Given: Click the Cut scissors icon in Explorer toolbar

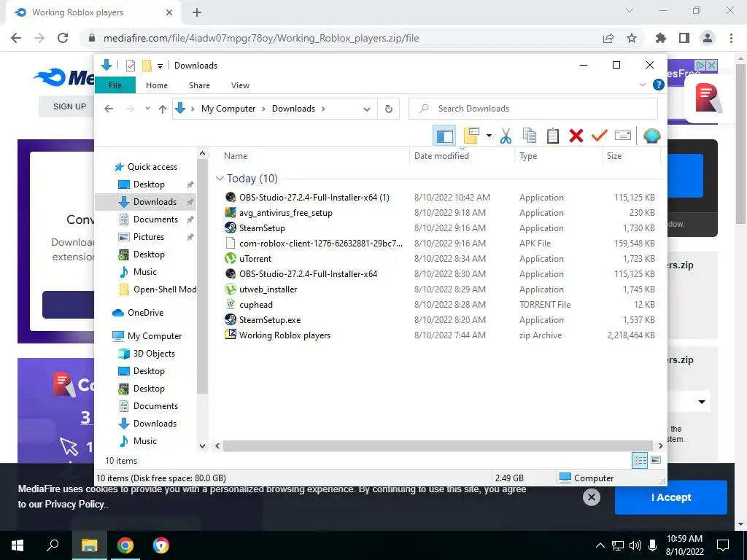Looking at the screenshot, I should coord(506,136).
